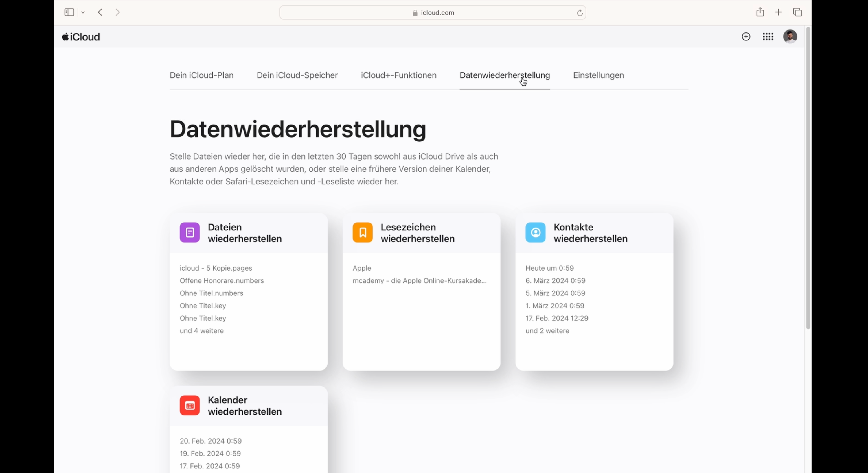The image size is (868, 473).
Task: Click the reload icon in the address bar
Action: [x=580, y=12]
